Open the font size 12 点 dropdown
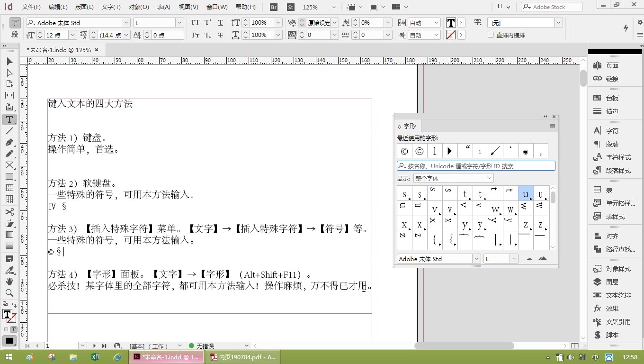The height and width of the screenshot is (364, 644). click(x=72, y=35)
